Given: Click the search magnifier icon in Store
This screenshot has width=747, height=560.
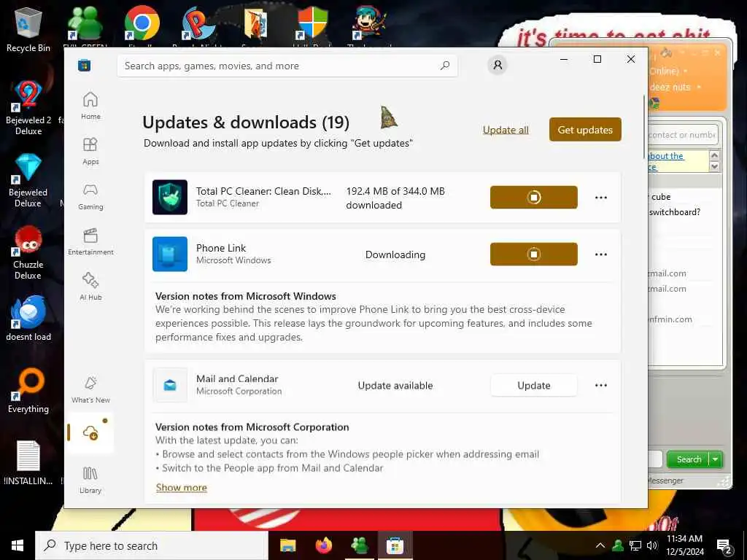Looking at the screenshot, I should 445,66.
